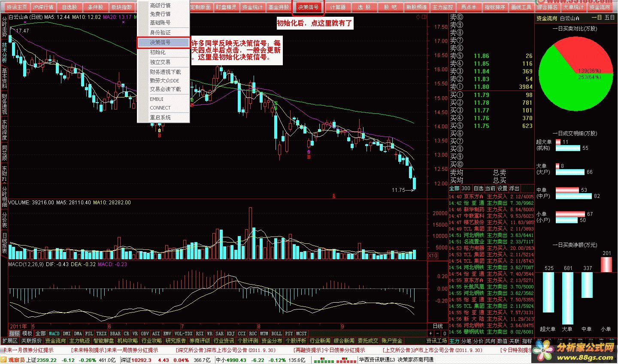
Task: Open the 技术分析 left sidebar tab
Action: tap(4, 53)
